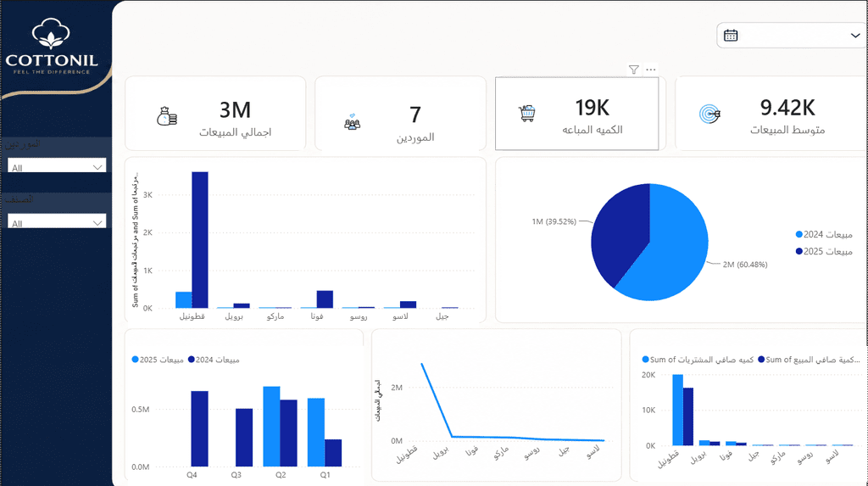Viewport: 868px width, 486px height.
Task: Expand the date slicer dropdown chevron
Action: (855, 36)
